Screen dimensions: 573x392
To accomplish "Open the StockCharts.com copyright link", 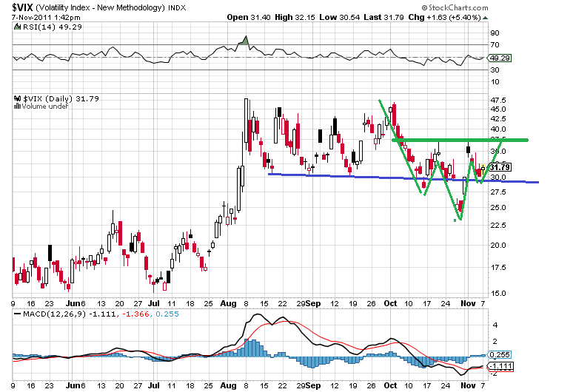I will (x=455, y=7).
